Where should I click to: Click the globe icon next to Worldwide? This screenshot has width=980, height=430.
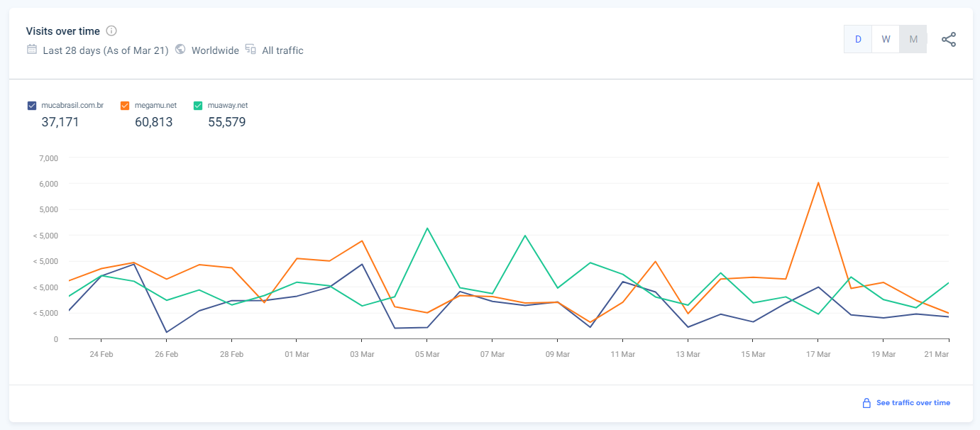180,50
